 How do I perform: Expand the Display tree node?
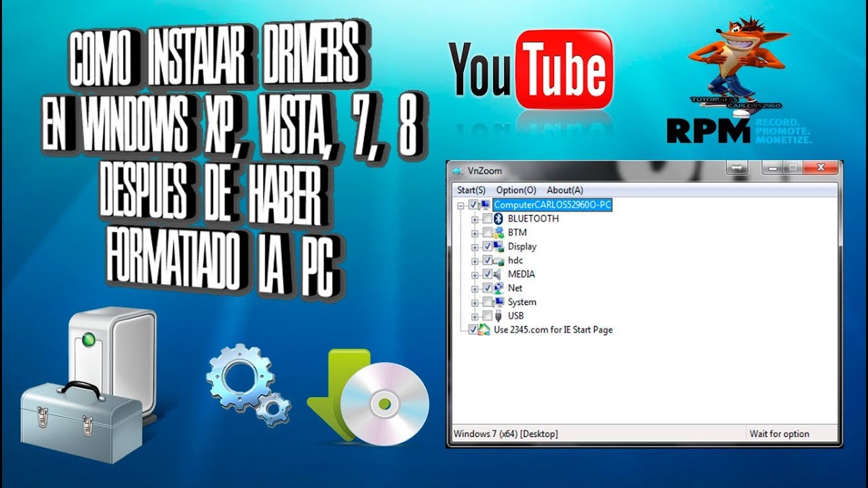click(475, 247)
